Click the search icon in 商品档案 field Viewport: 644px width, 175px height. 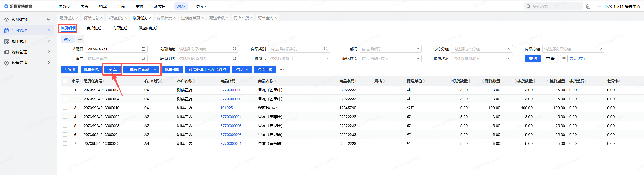click(234, 49)
